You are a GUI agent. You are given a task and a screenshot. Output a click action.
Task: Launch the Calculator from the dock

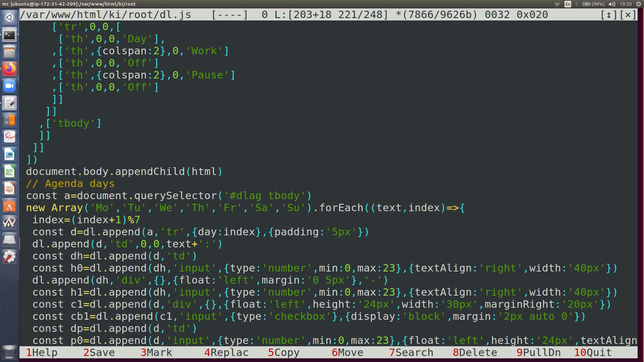pyautogui.click(x=9, y=120)
